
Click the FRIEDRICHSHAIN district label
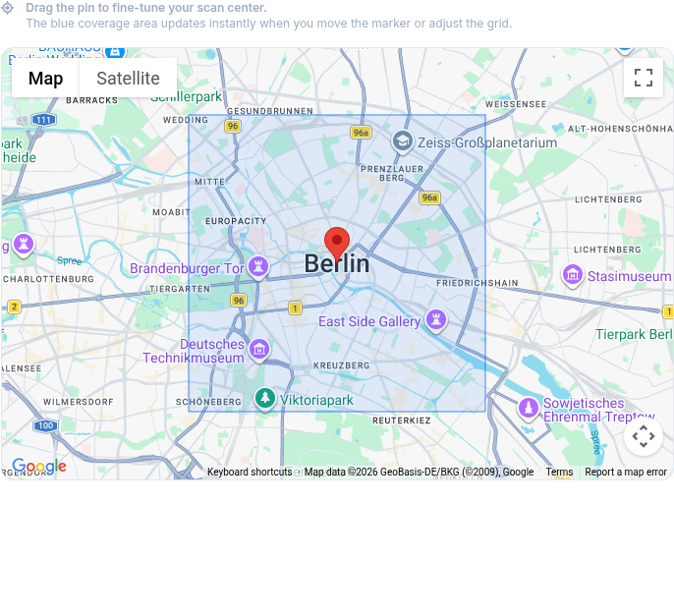click(477, 283)
